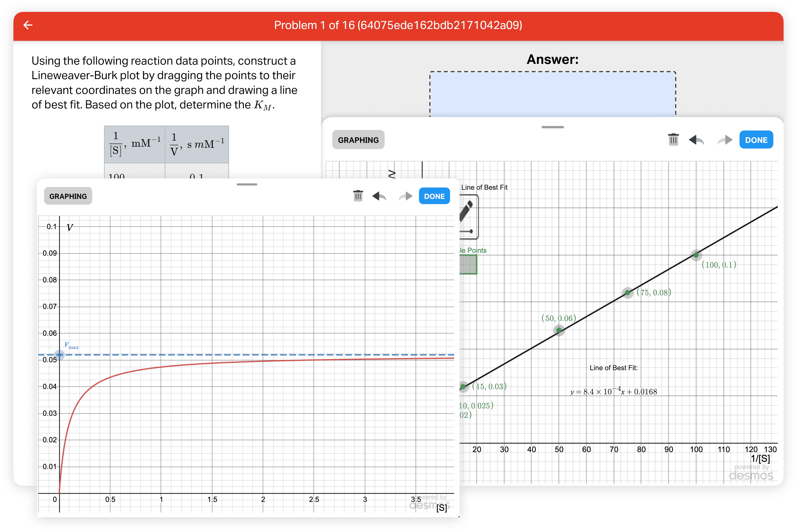
Task: Delete graph using the front panel trash icon
Action: pyautogui.click(x=358, y=196)
